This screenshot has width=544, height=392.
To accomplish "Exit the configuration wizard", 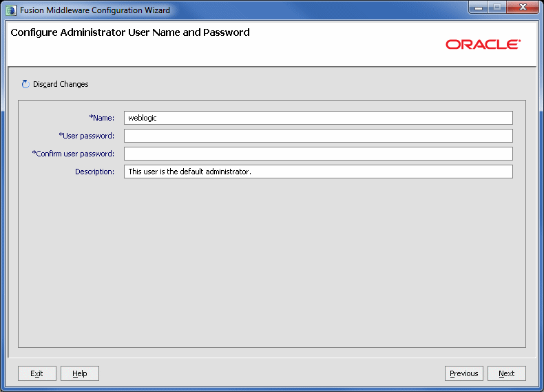I will (x=37, y=373).
